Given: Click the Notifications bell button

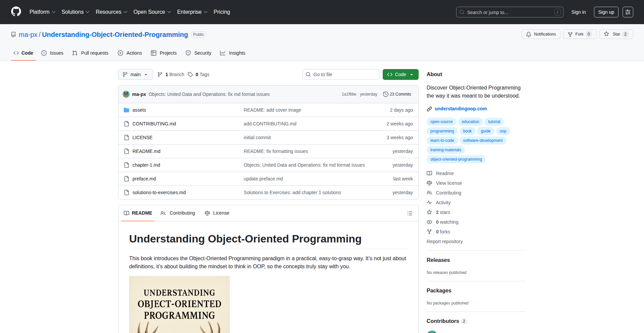Looking at the screenshot, I should click(541, 34).
